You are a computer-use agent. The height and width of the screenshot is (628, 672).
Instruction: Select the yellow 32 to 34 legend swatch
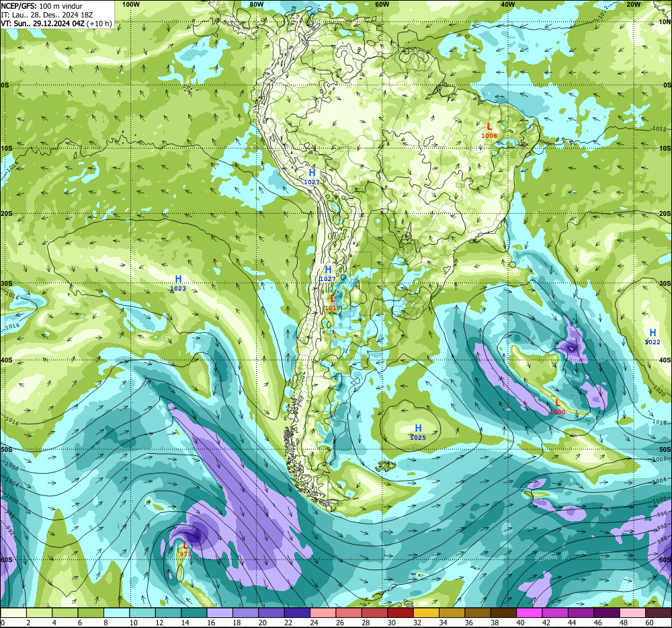coord(426,613)
